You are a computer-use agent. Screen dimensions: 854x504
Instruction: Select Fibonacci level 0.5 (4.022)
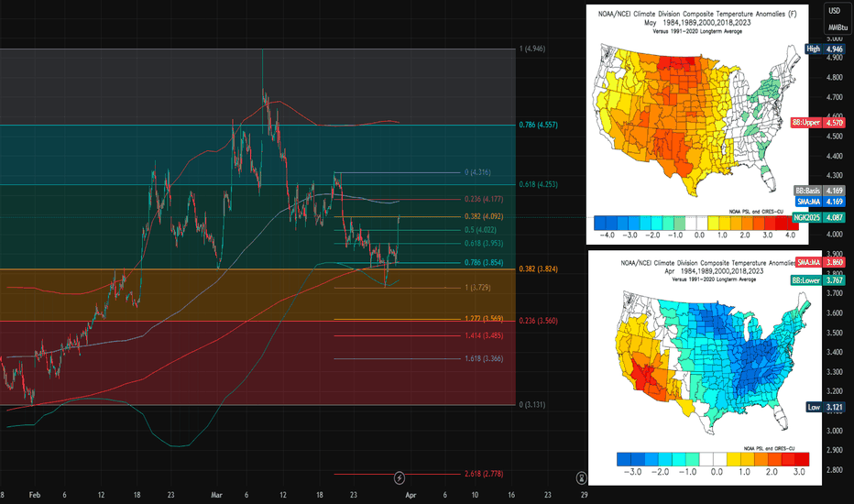click(480, 230)
